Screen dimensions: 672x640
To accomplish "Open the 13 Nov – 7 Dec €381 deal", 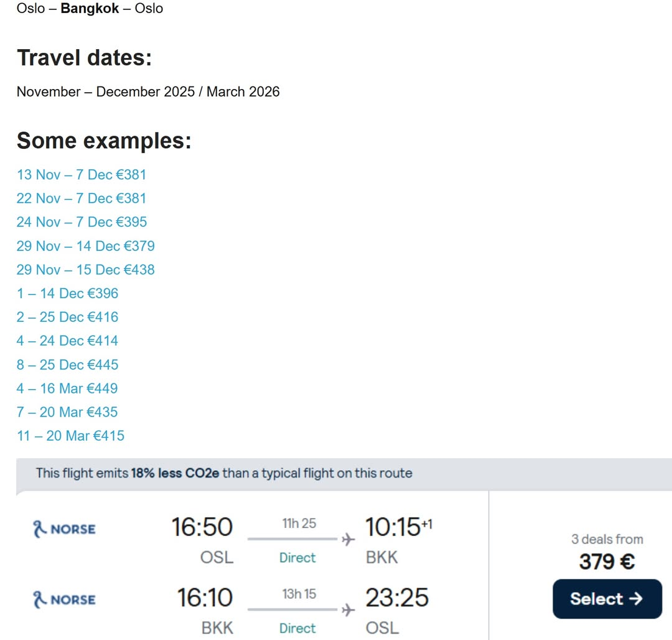I will click(x=82, y=175).
